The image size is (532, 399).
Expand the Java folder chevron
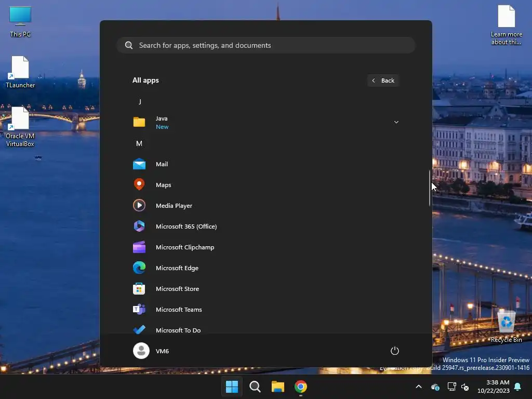point(396,122)
